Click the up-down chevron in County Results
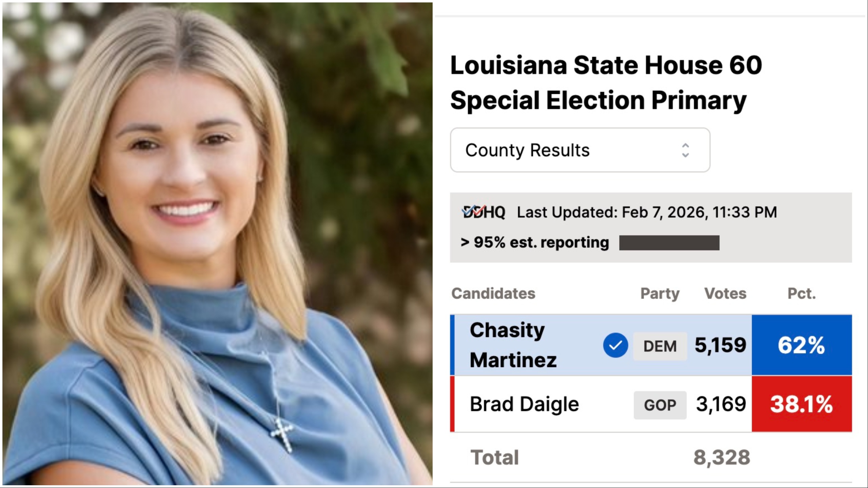Image resolution: width=868 pixels, height=488 pixels. [x=685, y=150]
